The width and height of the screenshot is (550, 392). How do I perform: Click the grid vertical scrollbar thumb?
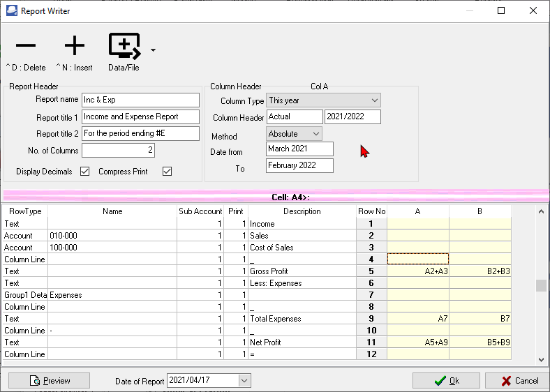click(x=541, y=285)
